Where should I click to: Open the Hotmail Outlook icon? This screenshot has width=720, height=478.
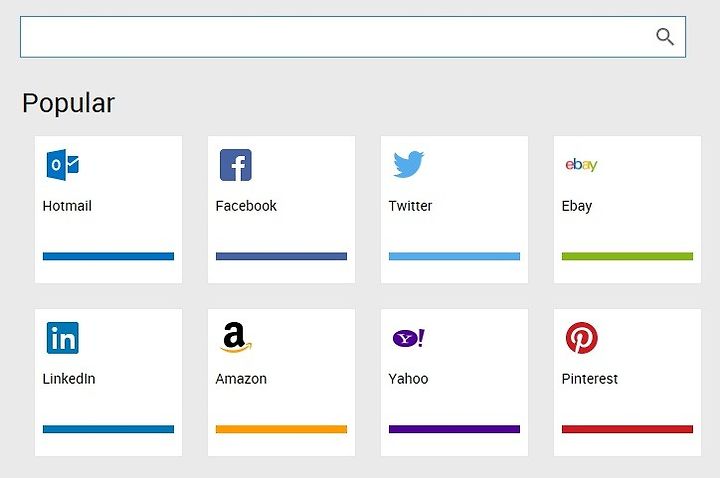pyautogui.click(x=63, y=165)
